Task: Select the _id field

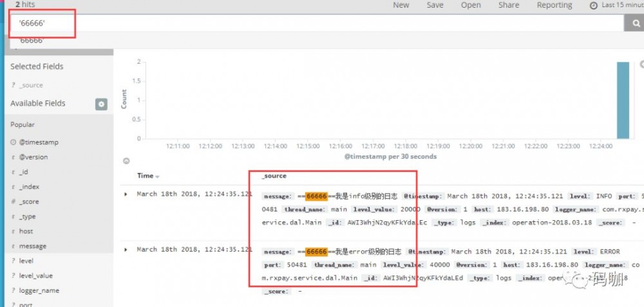Action: (23, 172)
